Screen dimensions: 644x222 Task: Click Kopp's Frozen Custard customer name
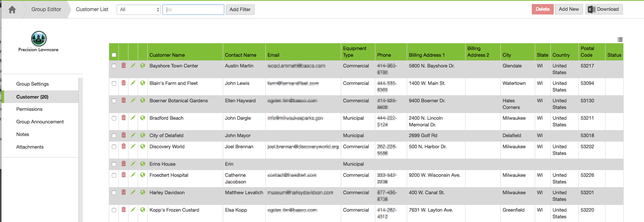pyautogui.click(x=174, y=210)
